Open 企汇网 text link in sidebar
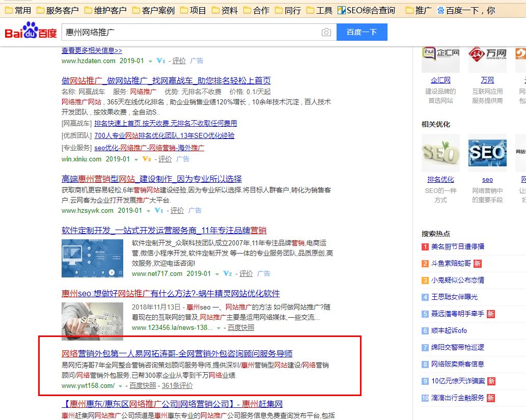526x420 pixels. click(440, 80)
